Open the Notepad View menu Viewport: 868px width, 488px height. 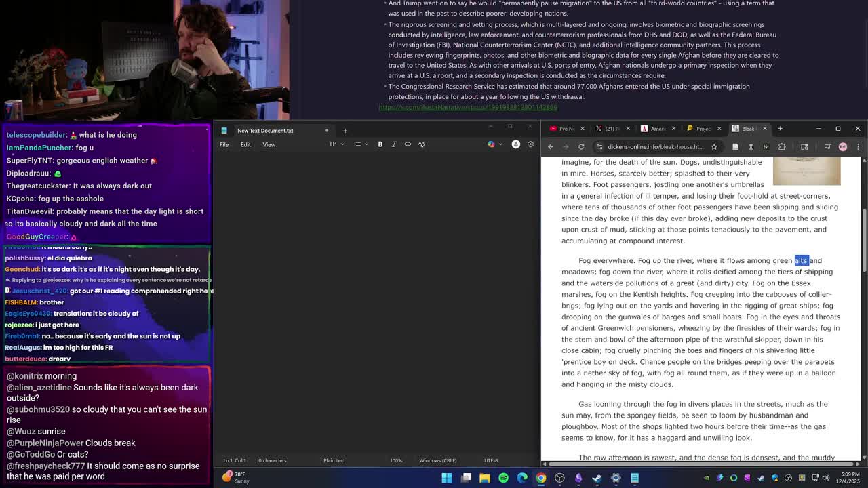point(269,144)
